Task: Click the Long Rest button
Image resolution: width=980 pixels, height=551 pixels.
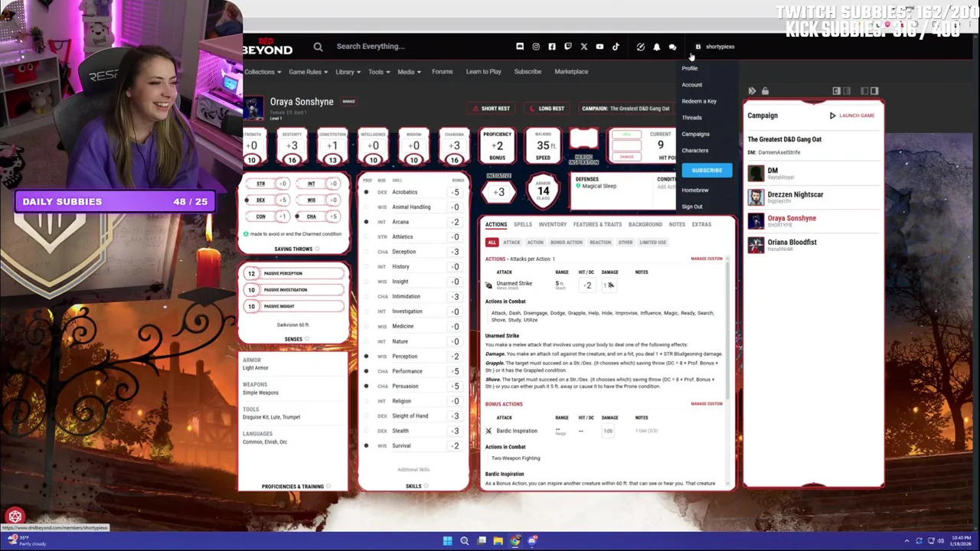Action: click(x=546, y=109)
